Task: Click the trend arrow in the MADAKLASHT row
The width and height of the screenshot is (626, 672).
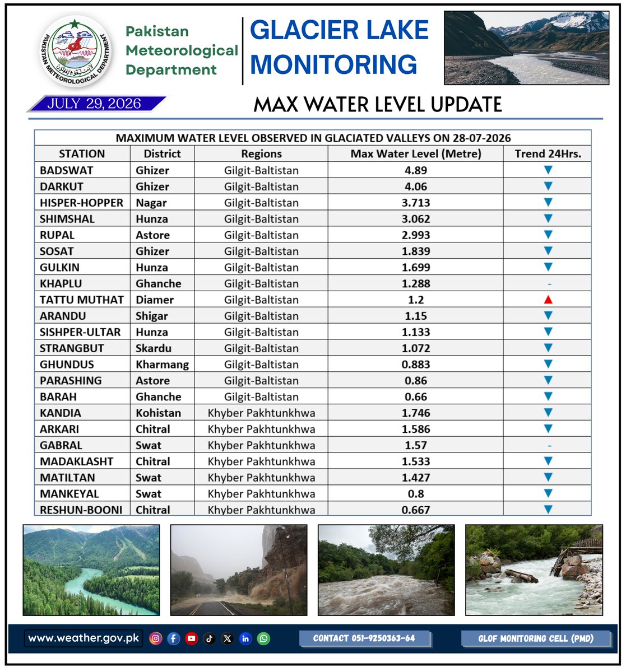Action: coord(548,461)
